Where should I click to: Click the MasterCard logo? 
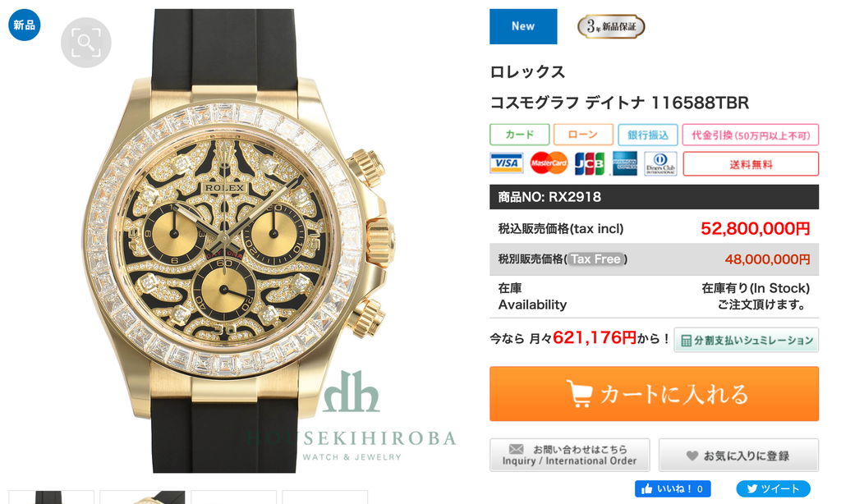tap(549, 163)
